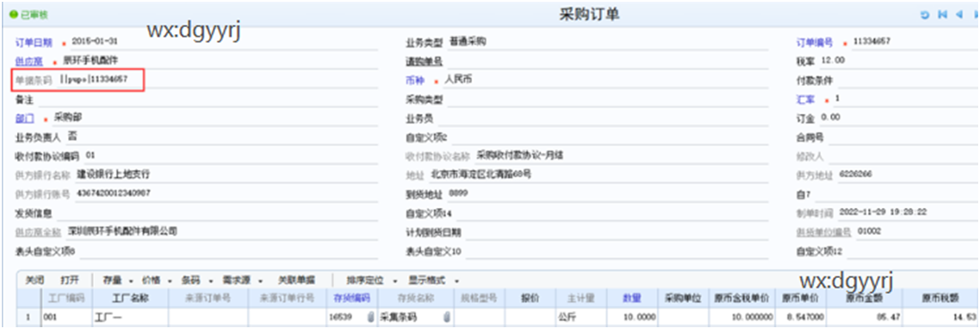Select the 存货编码 column header
The width and height of the screenshot is (980, 329).
point(352,299)
